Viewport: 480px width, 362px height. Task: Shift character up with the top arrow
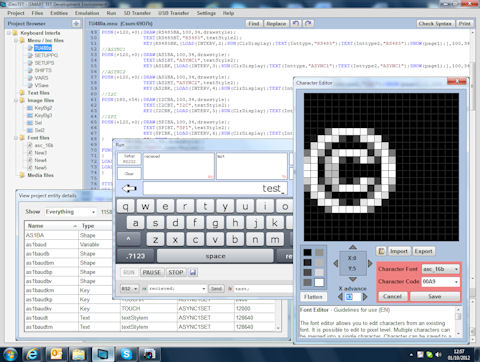coord(353,247)
